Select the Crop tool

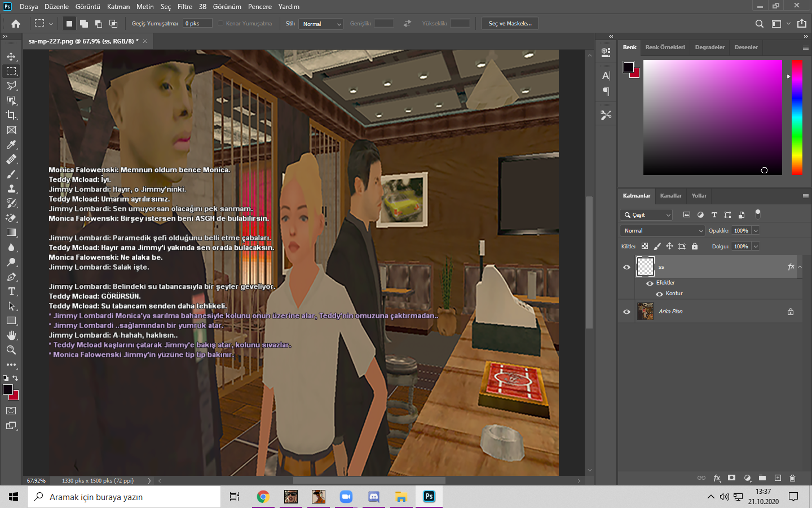click(x=11, y=115)
